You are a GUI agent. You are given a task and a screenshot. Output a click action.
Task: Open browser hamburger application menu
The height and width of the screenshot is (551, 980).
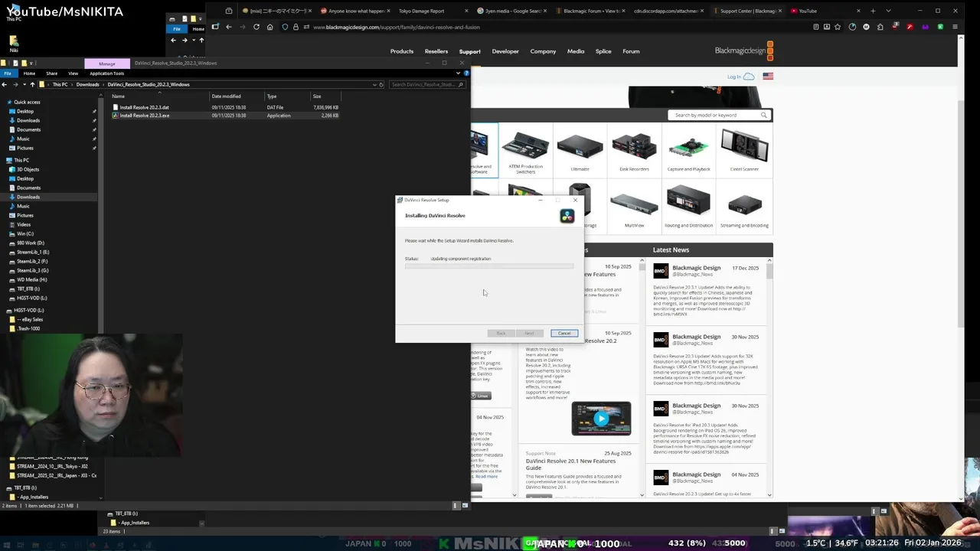(955, 27)
